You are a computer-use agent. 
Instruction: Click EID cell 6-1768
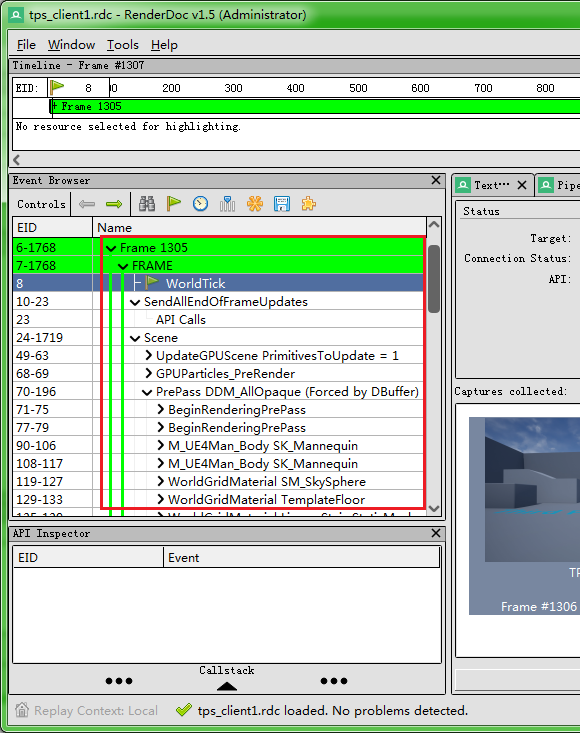coord(52,247)
